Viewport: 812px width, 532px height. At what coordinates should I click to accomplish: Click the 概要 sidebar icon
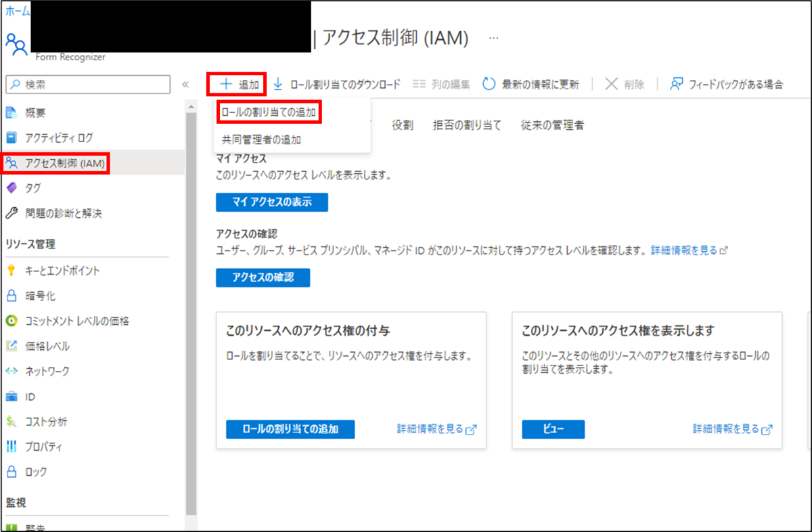(12, 112)
